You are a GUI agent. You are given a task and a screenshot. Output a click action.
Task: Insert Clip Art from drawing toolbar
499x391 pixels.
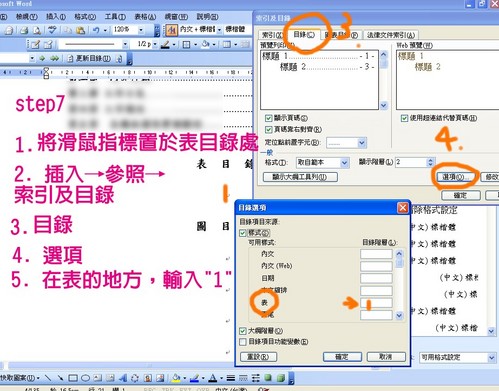(x=148, y=378)
